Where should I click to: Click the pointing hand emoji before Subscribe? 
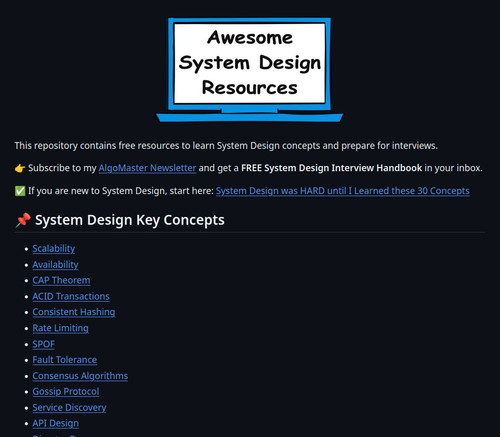point(20,168)
